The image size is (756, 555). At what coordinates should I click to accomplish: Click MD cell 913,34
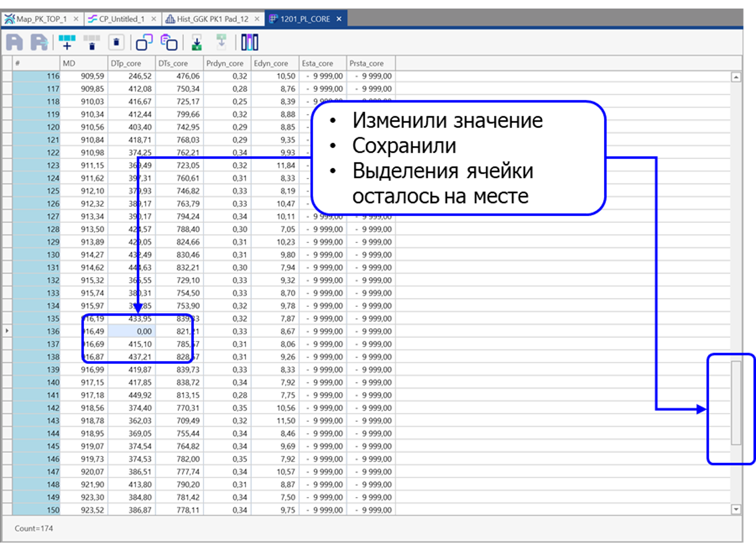click(x=84, y=216)
